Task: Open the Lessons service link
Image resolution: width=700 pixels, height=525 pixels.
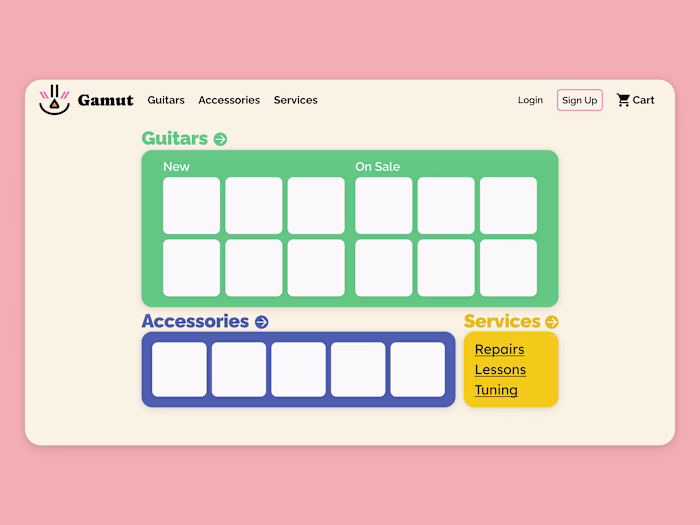Action: (x=500, y=370)
